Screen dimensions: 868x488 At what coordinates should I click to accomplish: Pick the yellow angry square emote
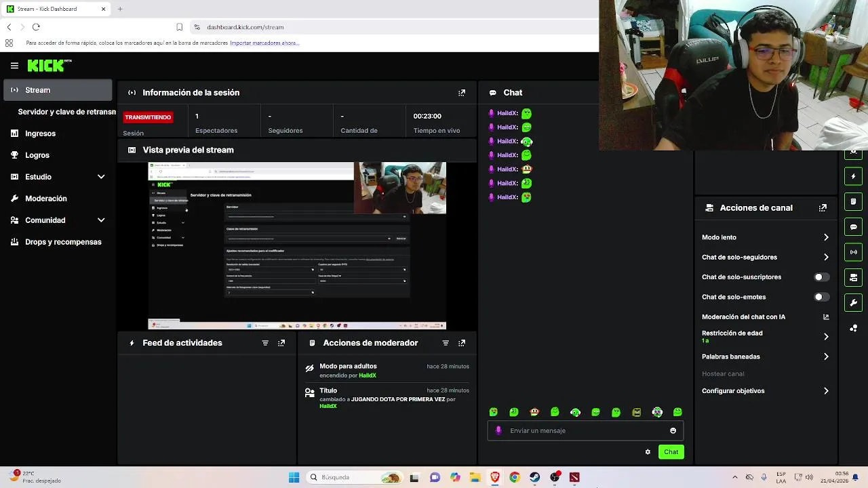coord(636,412)
